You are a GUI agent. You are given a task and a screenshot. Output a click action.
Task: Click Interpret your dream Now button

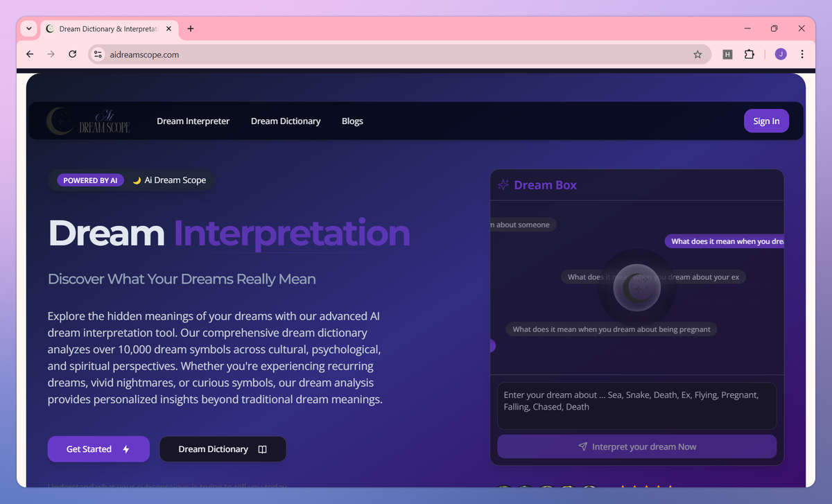[x=636, y=446]
